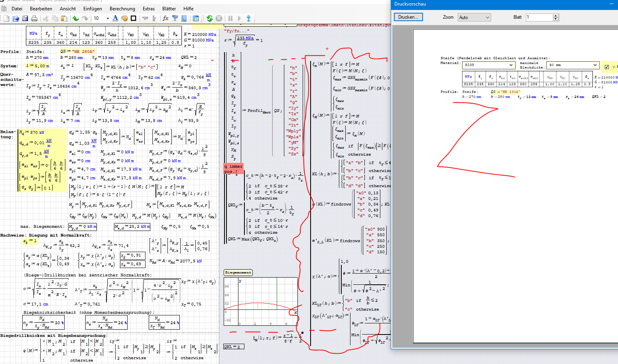This screenshot has height=364, width=618.
Task: Open the Berechnung menu
Action: tap(122, 9)
